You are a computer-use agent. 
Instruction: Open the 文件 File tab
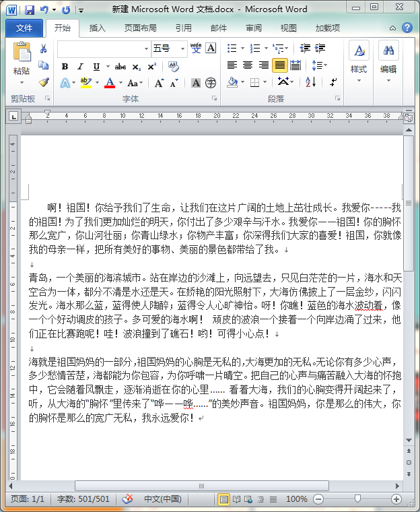[24, 28]
